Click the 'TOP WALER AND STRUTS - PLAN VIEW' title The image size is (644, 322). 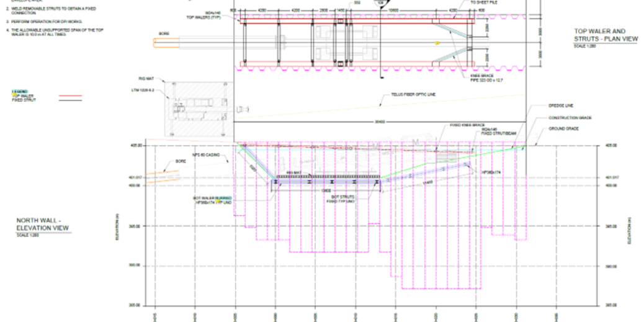(606, 35)
